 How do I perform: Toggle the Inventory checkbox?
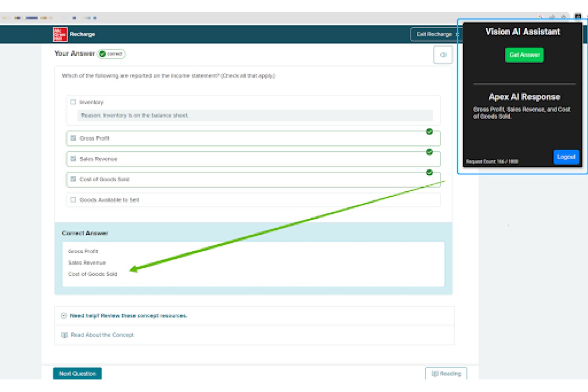click(73, 102)
